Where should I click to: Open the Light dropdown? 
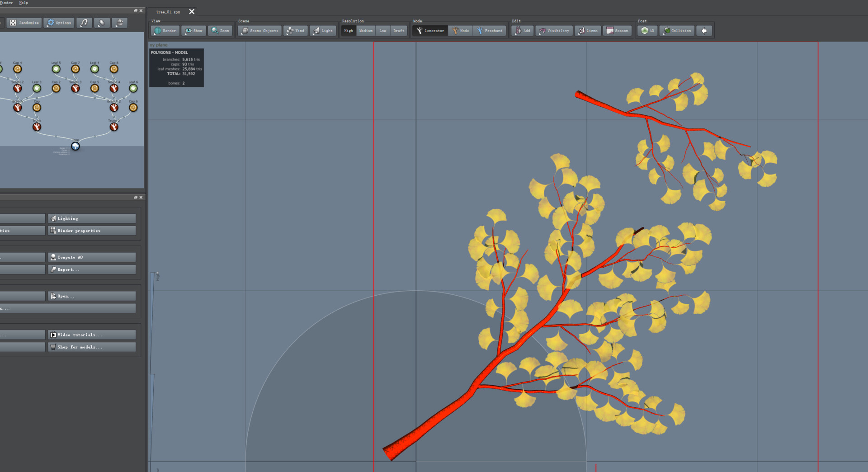[323, 31]
